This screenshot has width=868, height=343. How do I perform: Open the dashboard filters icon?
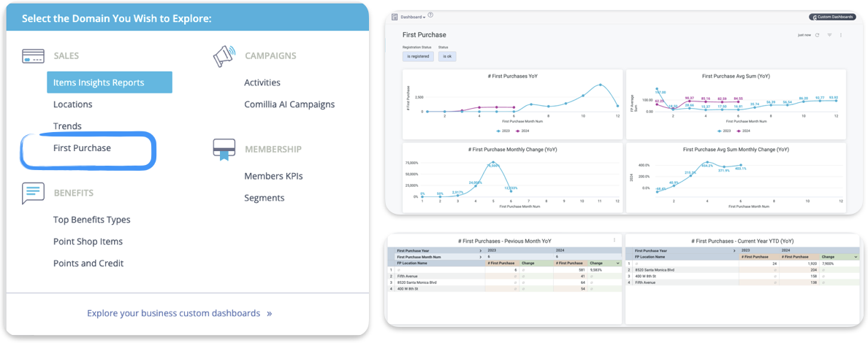(829, 35)
